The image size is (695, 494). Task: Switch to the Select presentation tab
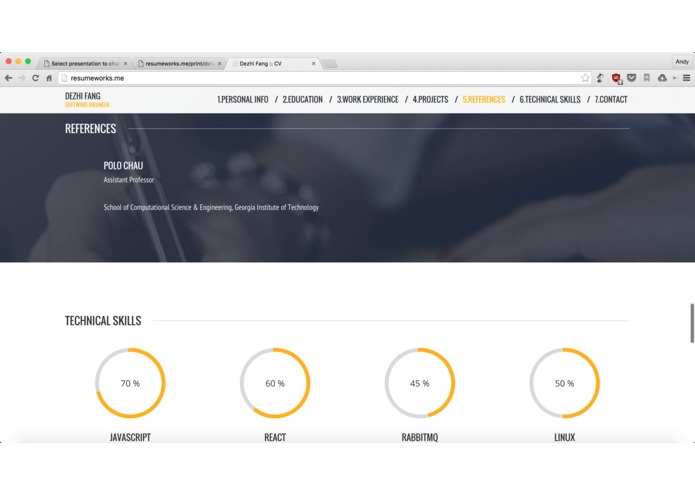(82, 63)
